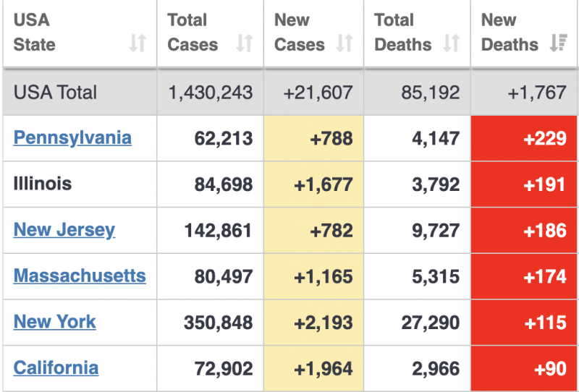Screen dimensions: 579x392
Task: Sort by Total Cases arrows icon
Action: (245, 43)
